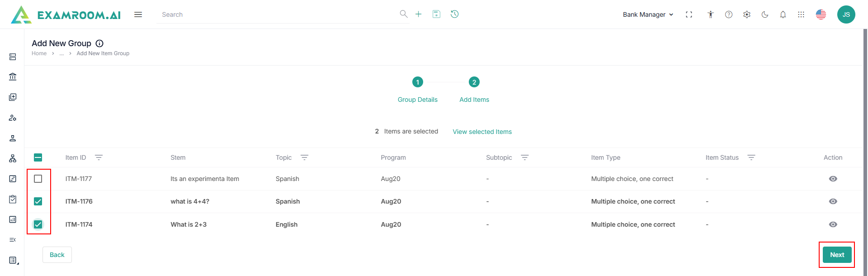Uncheck the ITM-1176 row checkbox
This screenshot has height=276, width=868.
pos(38,201)
